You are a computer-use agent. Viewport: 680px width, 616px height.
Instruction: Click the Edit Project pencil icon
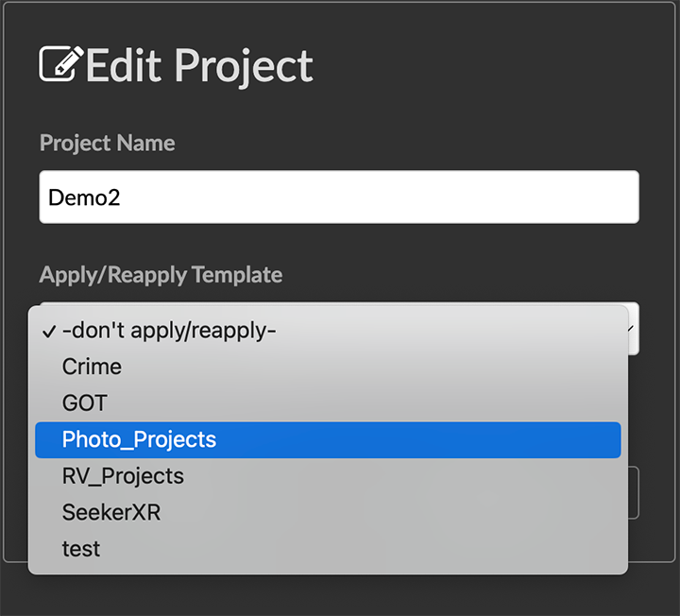point(61,63)
